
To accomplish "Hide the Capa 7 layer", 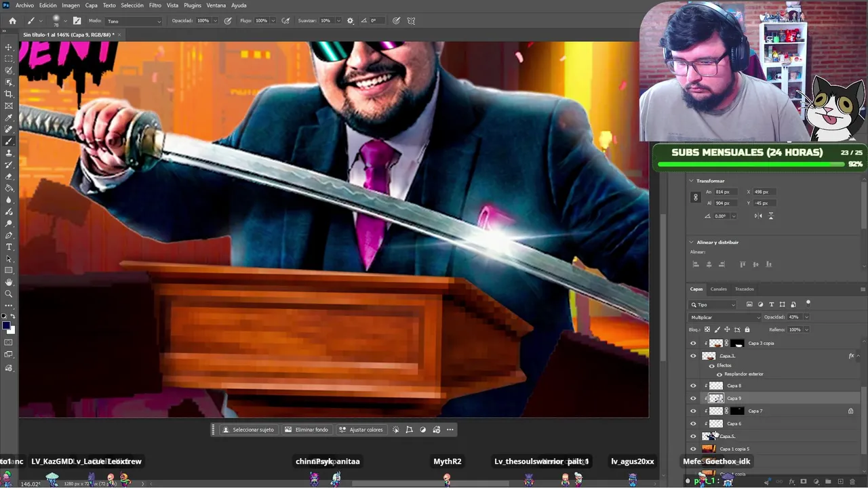I will [x=693, y=411].
